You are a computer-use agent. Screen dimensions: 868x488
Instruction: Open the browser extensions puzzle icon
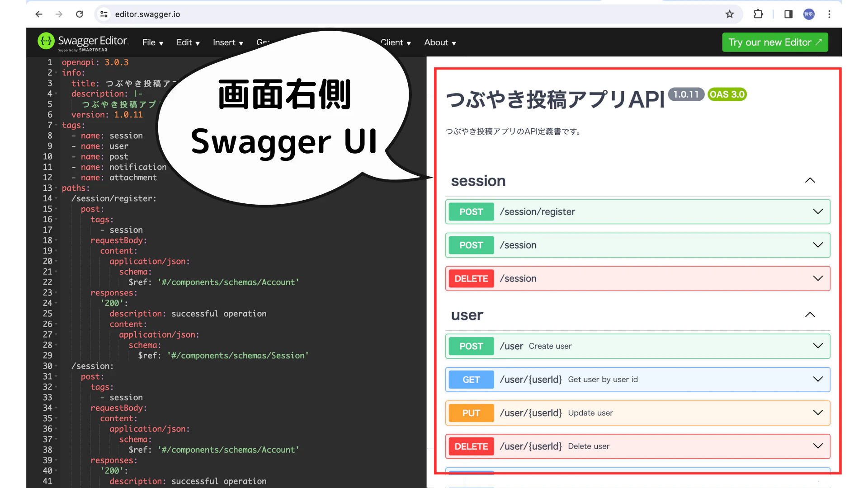(758, 14)
